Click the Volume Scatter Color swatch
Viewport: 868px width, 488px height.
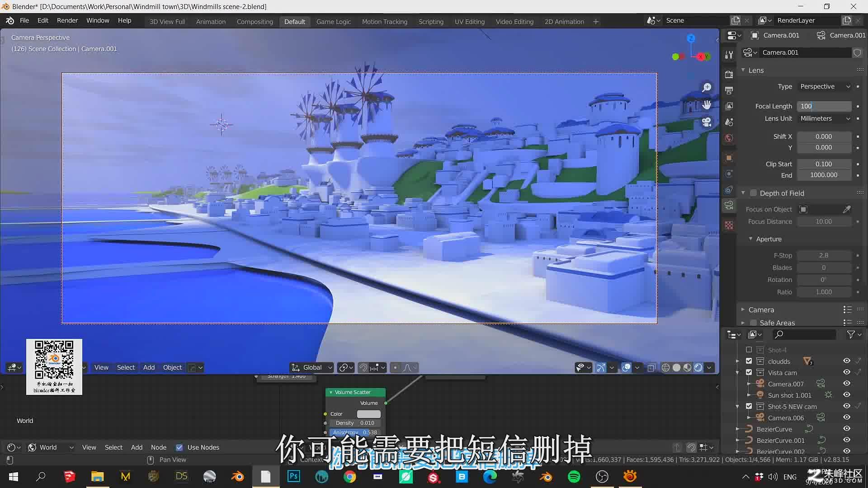(369, 414)
